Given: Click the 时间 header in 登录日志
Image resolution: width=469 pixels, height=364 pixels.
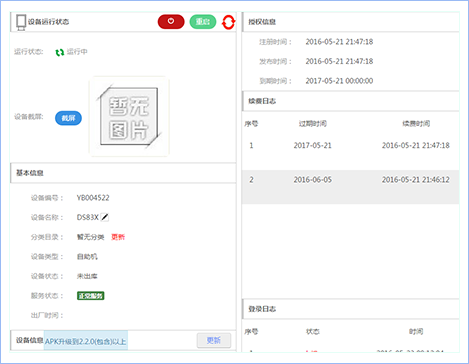Looking at the screenshot, I should click(416, 331).
